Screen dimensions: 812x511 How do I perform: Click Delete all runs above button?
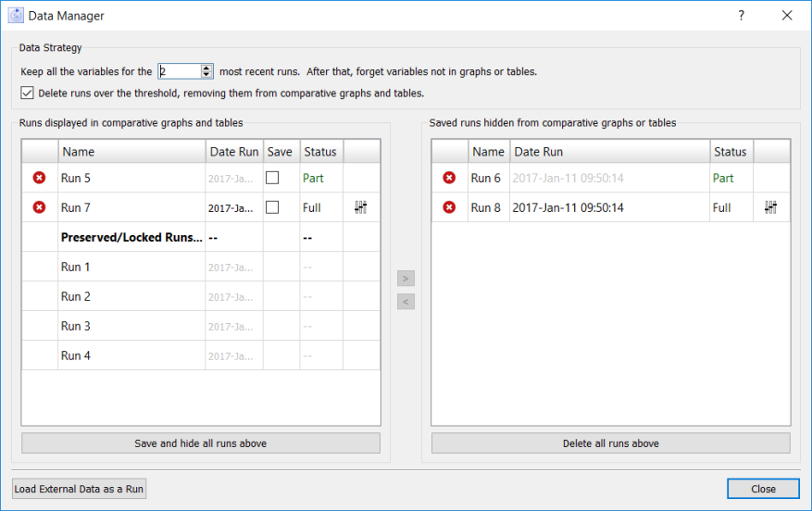610,443
